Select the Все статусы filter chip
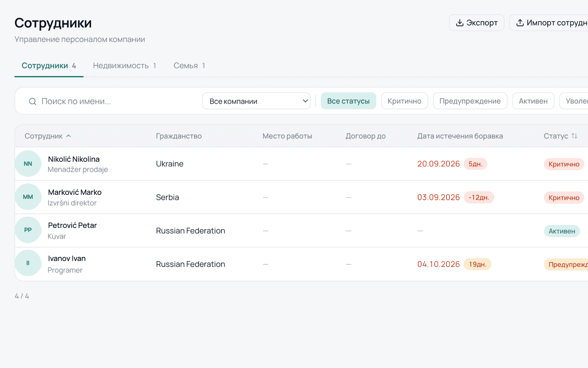Screen dimensions: 588x368 [x=348, y=101]
